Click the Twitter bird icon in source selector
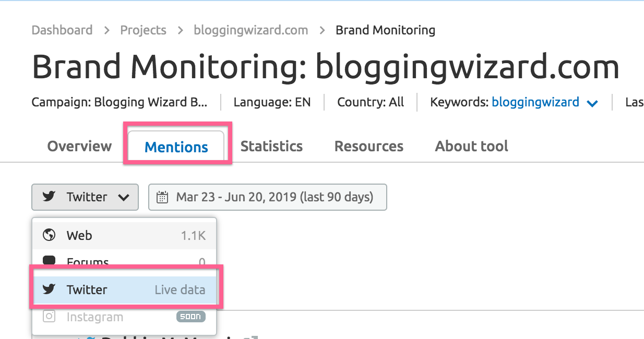644x339 pixels. [x=49, y=197]
